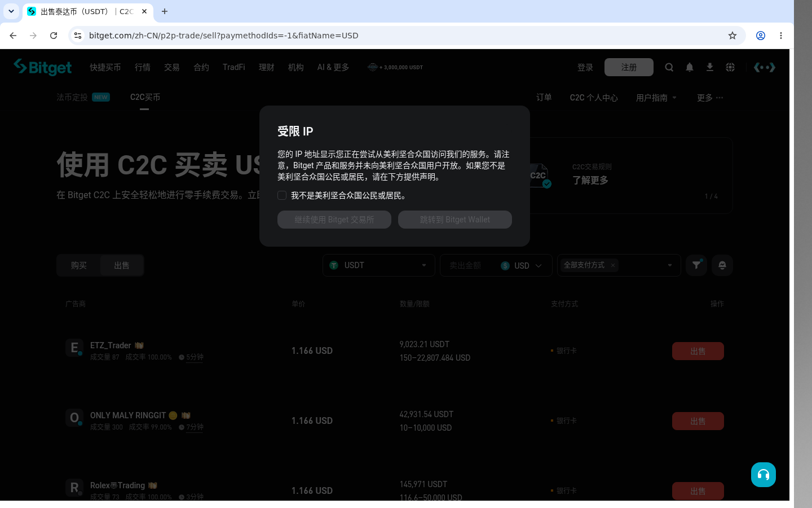Click the download app icon

coord(710,67)
